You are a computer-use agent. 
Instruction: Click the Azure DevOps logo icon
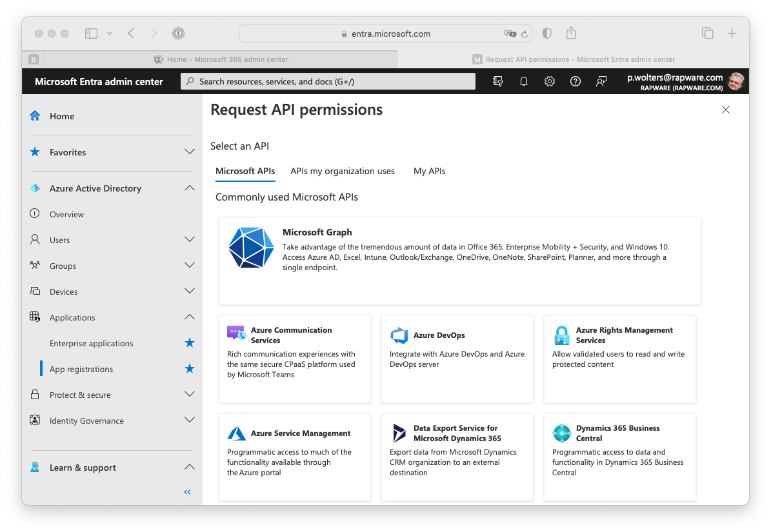(x=399, y=335)
